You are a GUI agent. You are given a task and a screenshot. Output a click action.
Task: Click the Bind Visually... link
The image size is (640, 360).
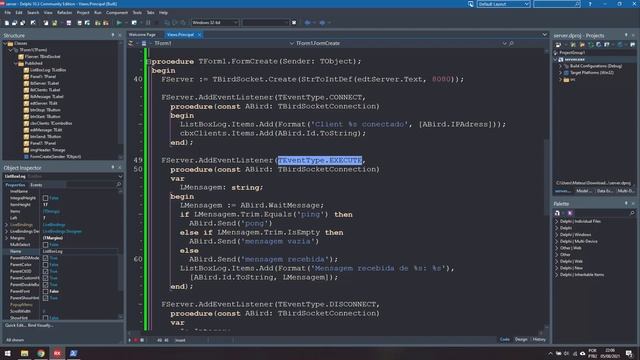[40, 326]
